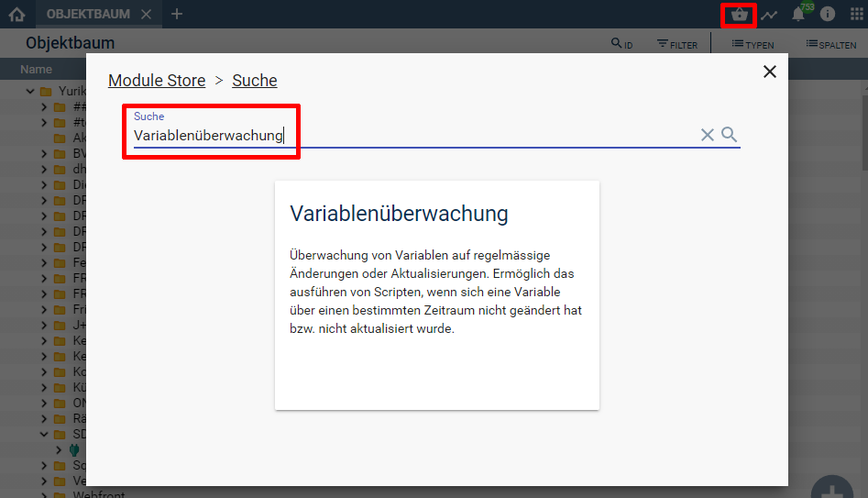
Task: Select the Rä folder icon
Action: (x=60, y=419)
